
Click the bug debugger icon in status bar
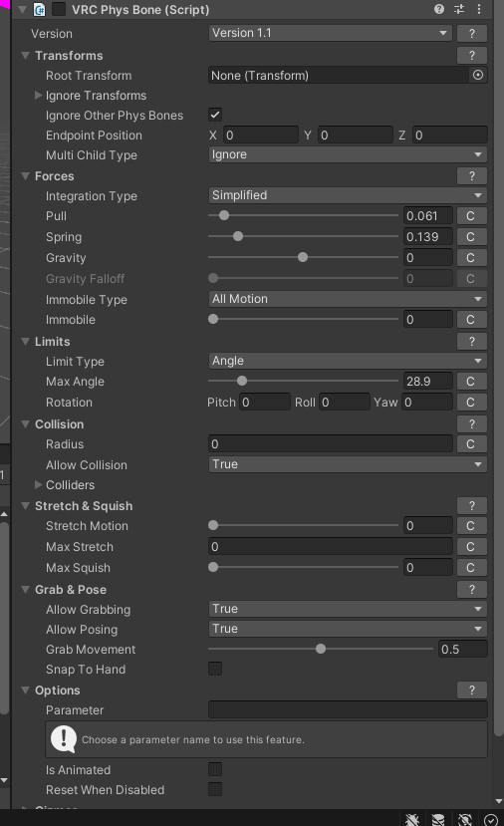tap(412, 819)
